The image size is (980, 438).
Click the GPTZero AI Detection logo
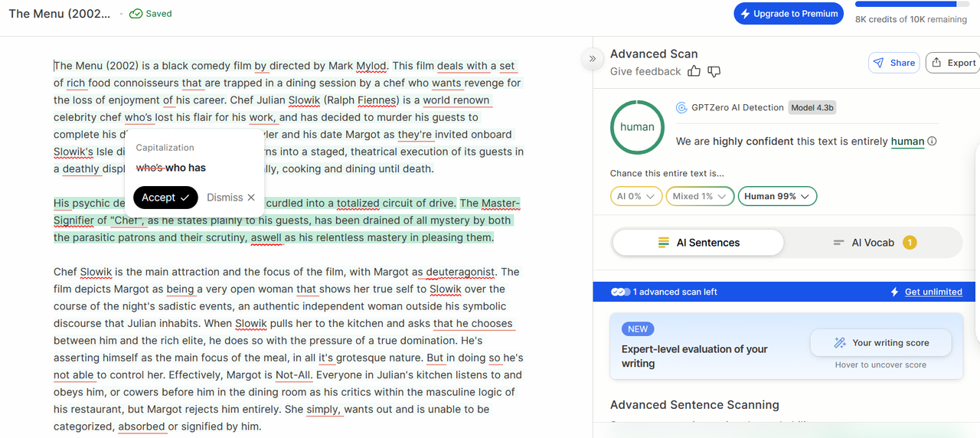(x=681, y=107)
